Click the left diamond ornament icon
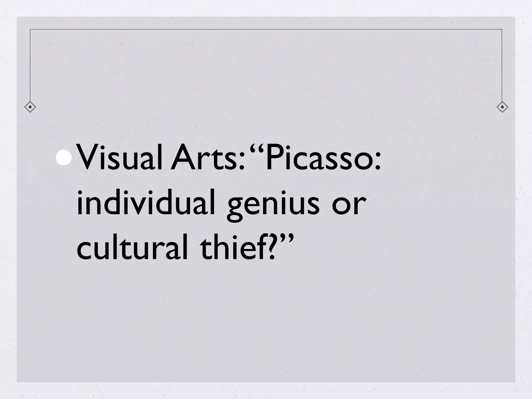 tap(30, 107)
